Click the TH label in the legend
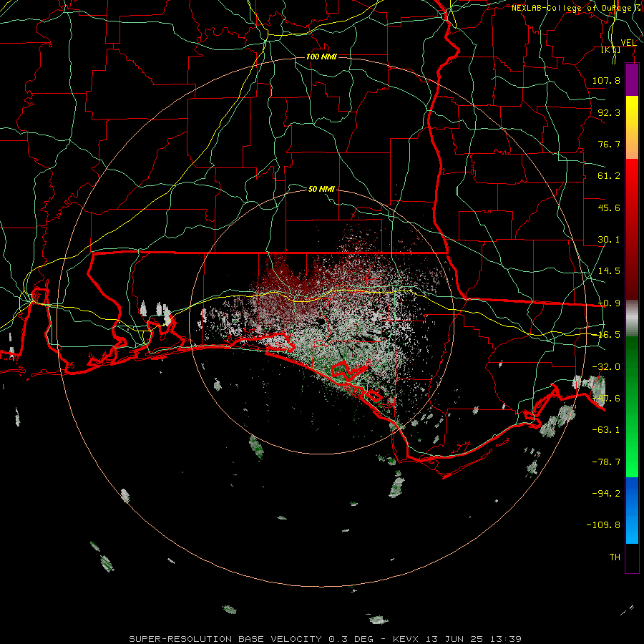Viewport: 644px width, 644px height. pyautogui.click(x=615, y=557)
